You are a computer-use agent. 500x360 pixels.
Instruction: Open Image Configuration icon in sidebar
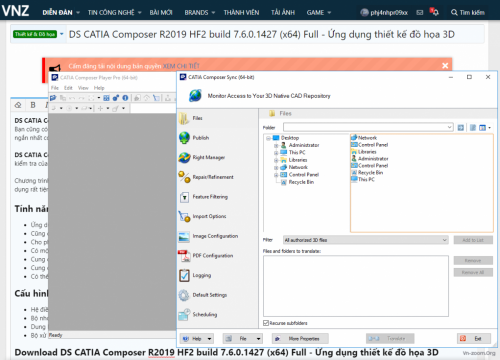[x=184, y=236]
